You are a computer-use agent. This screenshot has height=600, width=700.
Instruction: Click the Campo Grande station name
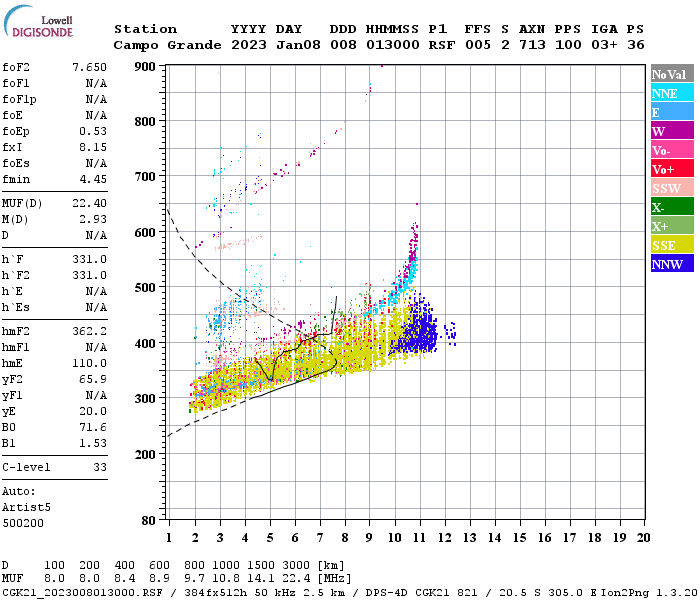167,45
